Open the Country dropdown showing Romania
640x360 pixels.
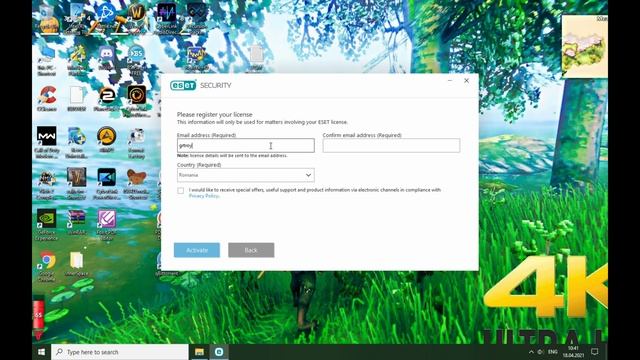246,175
